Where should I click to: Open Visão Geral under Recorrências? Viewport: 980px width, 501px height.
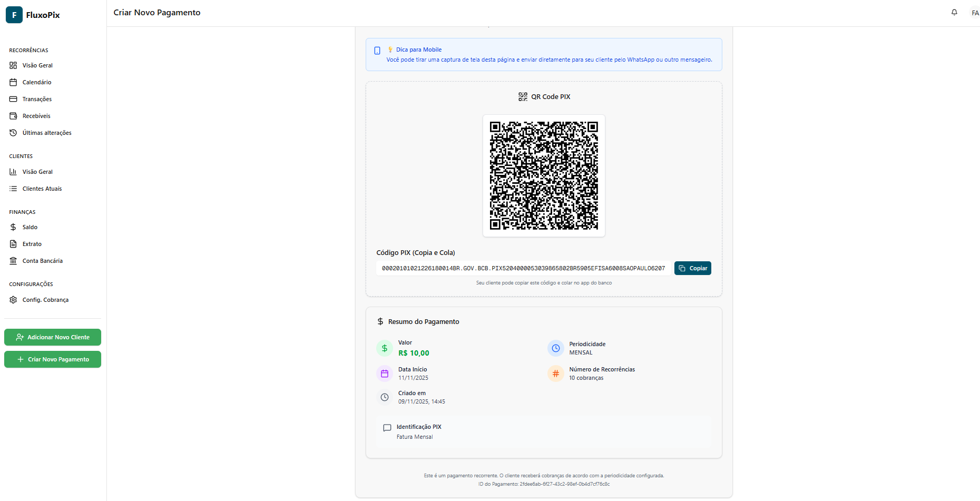[x=37, y=65]
